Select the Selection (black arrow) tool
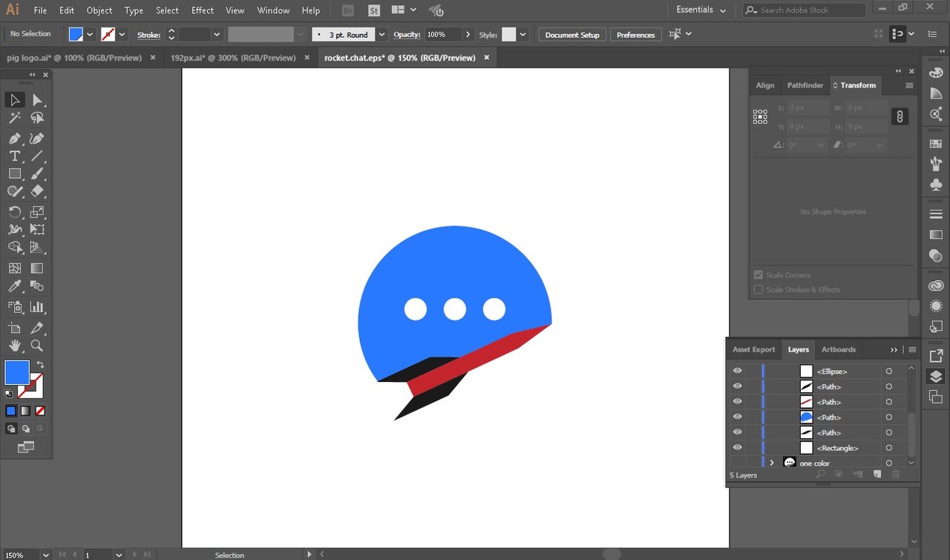 coord(15,100)
